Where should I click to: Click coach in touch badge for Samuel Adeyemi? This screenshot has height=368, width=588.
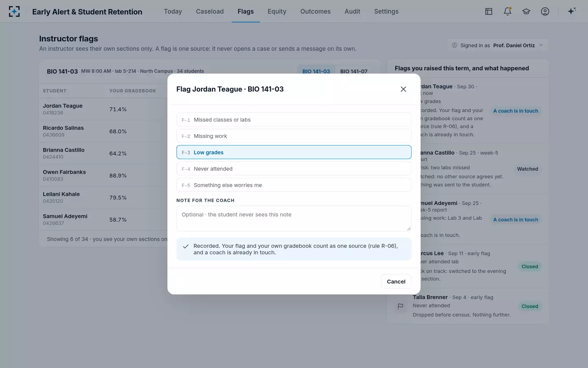(x=516, y=220)
